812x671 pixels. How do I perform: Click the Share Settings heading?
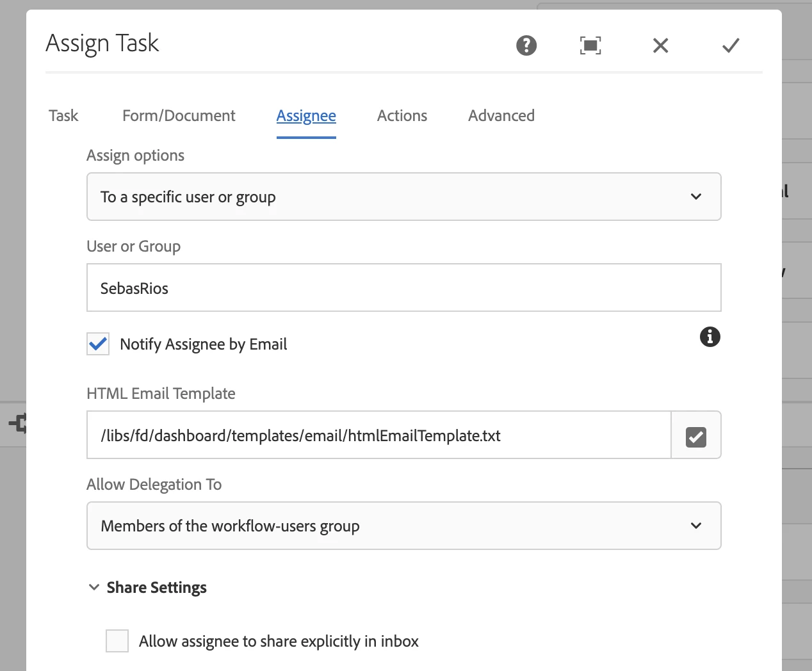click(x=157, y=588)
